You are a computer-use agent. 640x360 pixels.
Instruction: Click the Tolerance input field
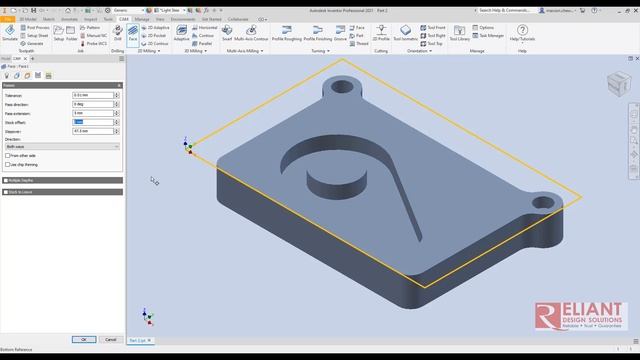pos(93,95)
